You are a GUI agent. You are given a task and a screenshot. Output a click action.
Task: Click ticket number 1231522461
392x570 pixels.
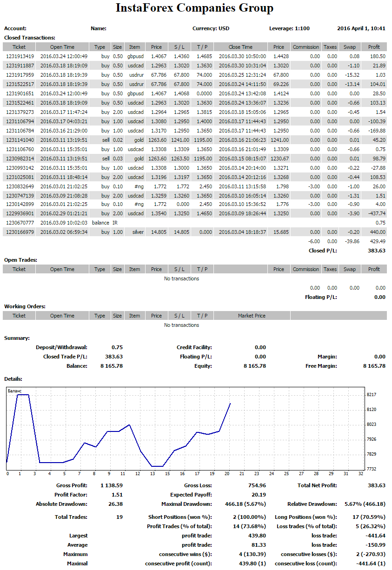[x=20, y=103]
